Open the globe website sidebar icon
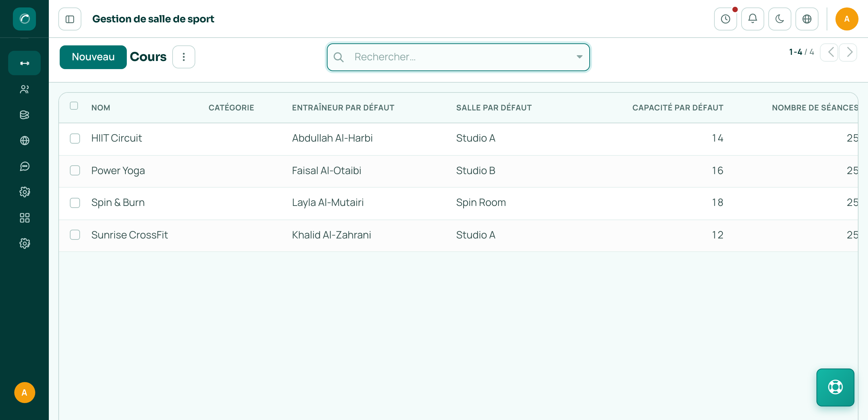This screenshot has width=868, height=420. pos(24,141)
